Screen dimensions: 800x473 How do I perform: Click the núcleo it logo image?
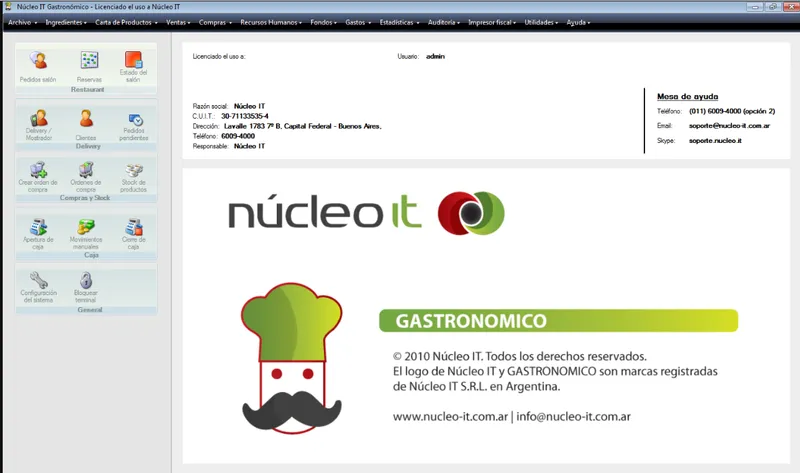(x=366, y=213)
